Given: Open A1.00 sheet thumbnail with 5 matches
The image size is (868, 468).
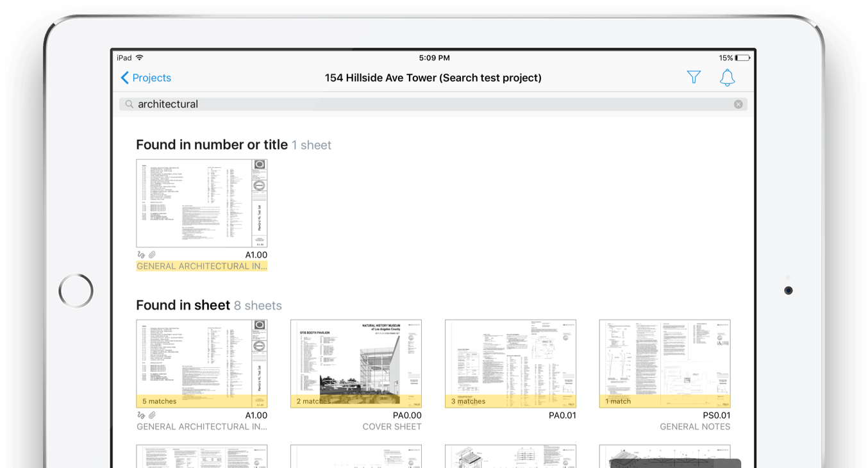Looking at the screenshot, I should click(202, 364).
